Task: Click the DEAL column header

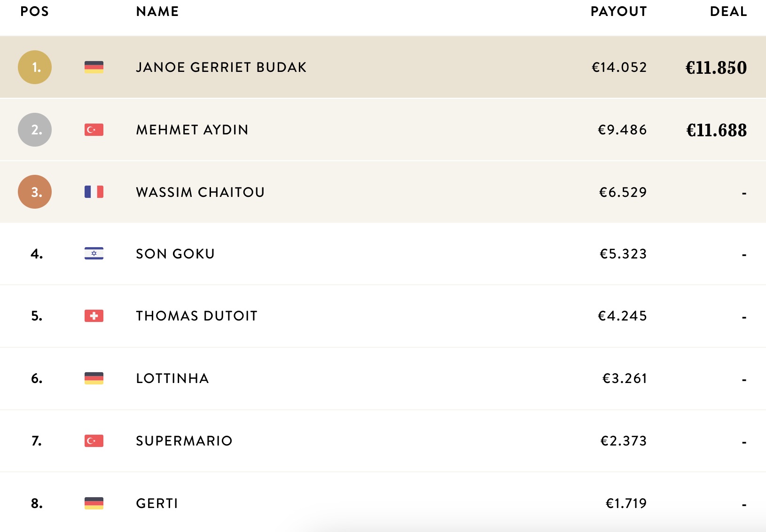Action: click(728, 11)
